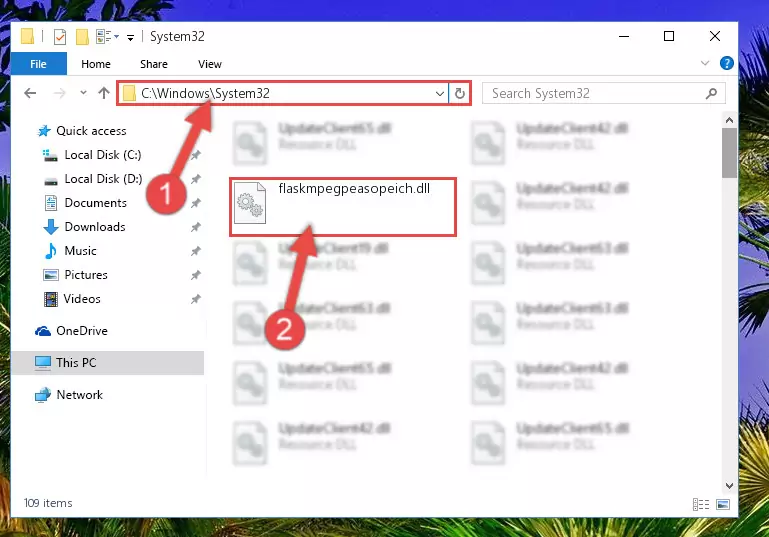Image resolution: width=769 pixels, height=537 pixels.
Task: Refresh the System32 folder view
Action: (x=460, y=93)
